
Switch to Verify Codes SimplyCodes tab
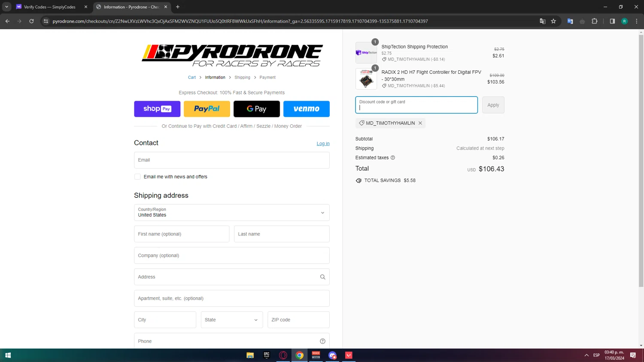click(x=49, y=7)
